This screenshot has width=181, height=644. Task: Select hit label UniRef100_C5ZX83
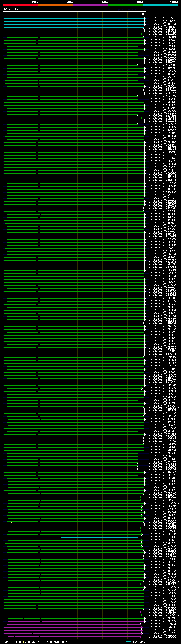coord(162,140)
